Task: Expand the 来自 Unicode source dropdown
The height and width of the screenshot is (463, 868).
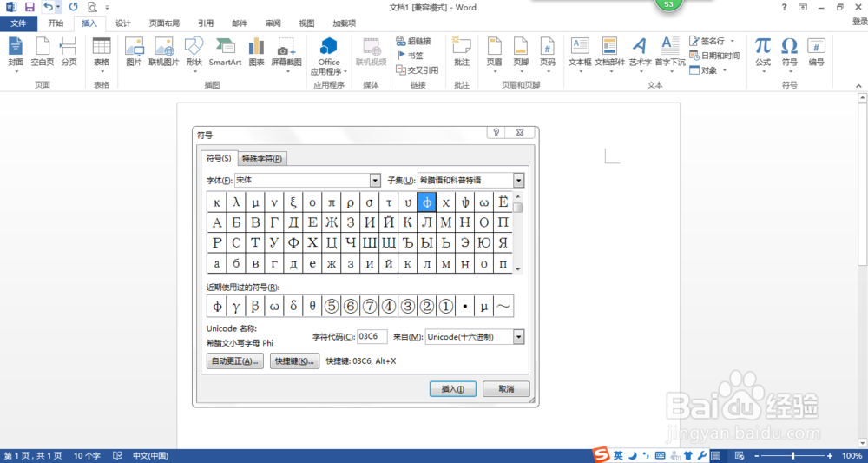Action: click(519, 337)
